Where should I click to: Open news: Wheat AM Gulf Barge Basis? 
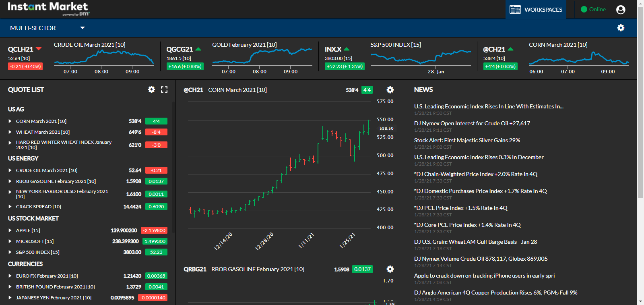pyautogui.click(x=475, y=242)
